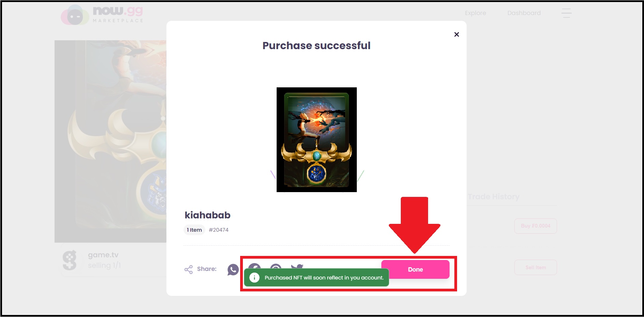Click the pink Done button

(415, 269)
